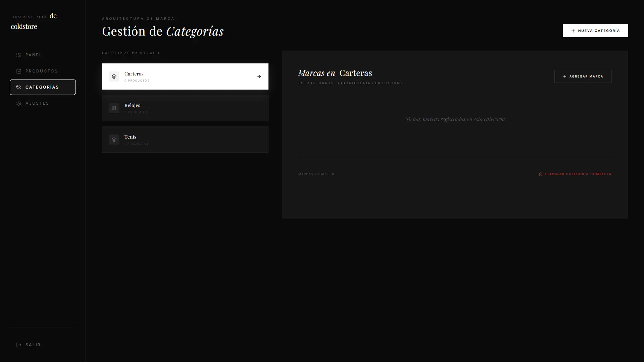Select the Tenis category name
Screen dimensions: 644x362
point(130,137)
